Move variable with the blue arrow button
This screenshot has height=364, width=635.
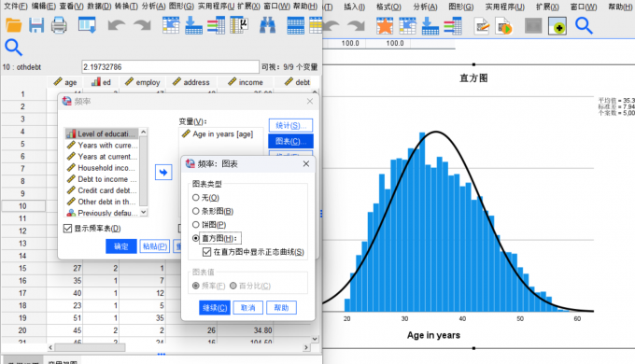click(x=163, y=173)
